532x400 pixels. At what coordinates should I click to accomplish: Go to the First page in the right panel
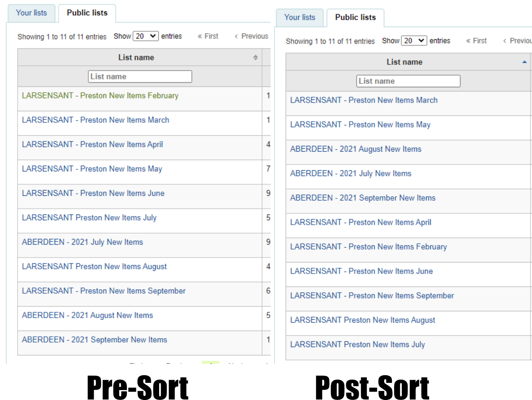point(476,41)
